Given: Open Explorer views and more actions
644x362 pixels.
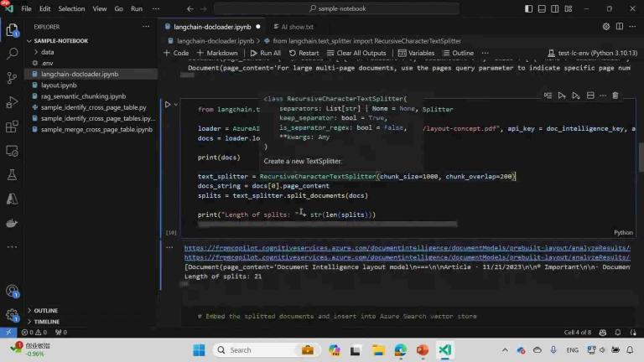Looking at the screenshot, I should [146, 27].
